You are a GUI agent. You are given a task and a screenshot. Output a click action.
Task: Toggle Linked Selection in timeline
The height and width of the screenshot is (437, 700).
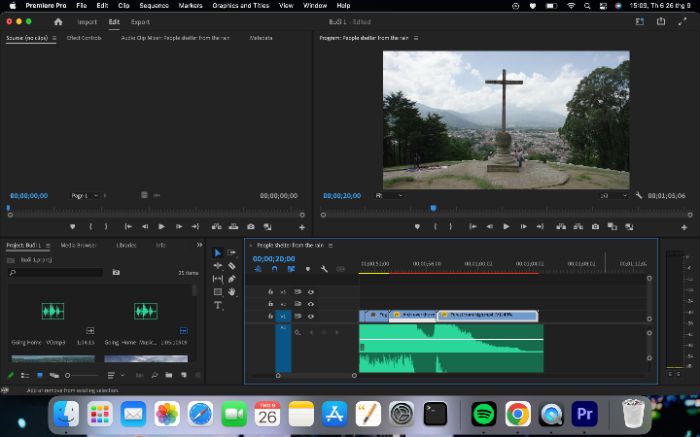(x=291, y=269)
